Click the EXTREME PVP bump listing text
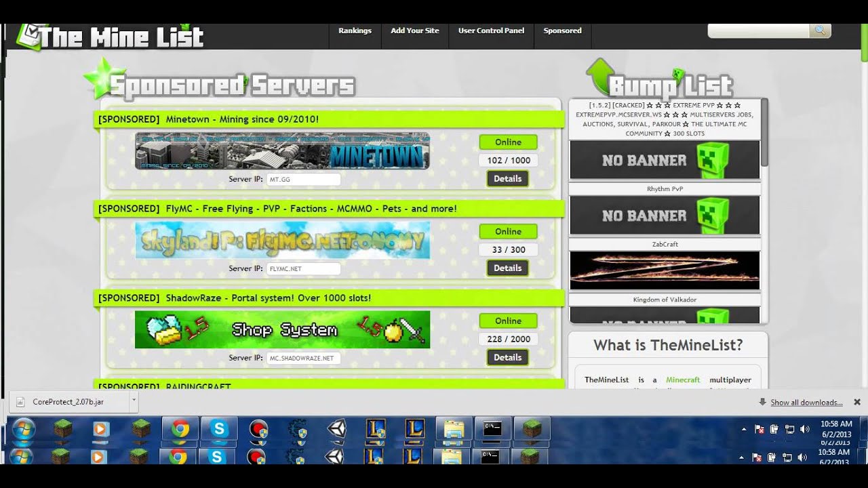This screenshot has height=488, width=868. pos(665,119)
